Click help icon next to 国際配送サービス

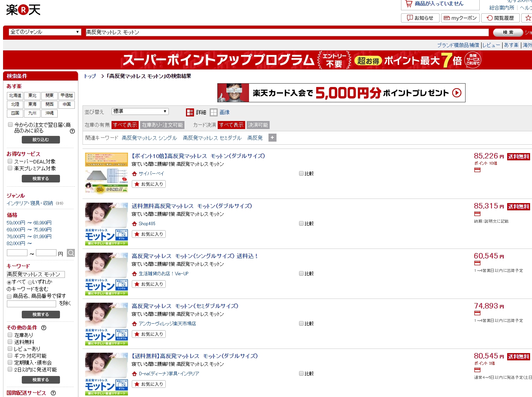point(53,393)
